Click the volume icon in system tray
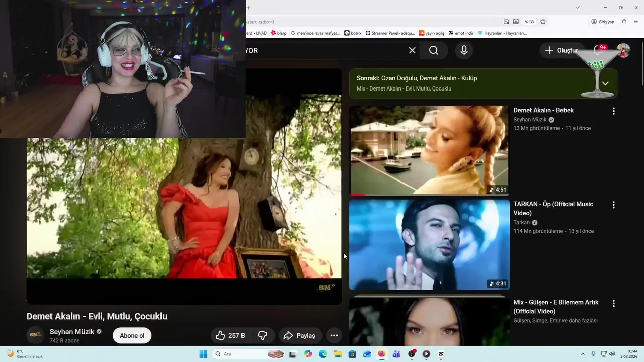644x362 pixels. pyautogui.click(x=612, y=354)
